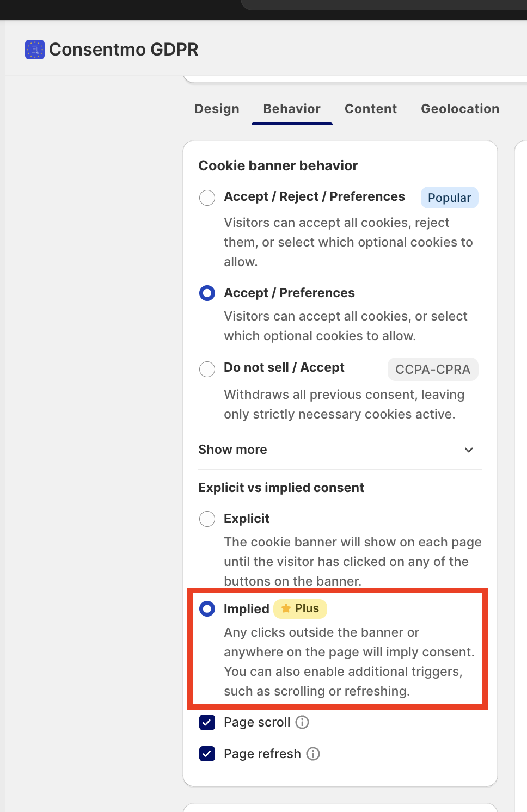Screen dimensions: 527x812
Task: Click the CCPA-CPRA badge
Action: click(433, 370)
